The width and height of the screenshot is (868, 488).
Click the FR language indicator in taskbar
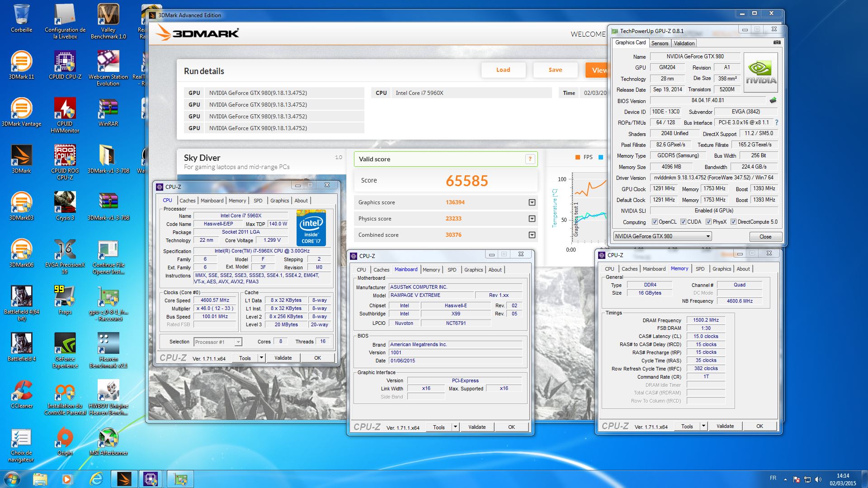point(773,478)
